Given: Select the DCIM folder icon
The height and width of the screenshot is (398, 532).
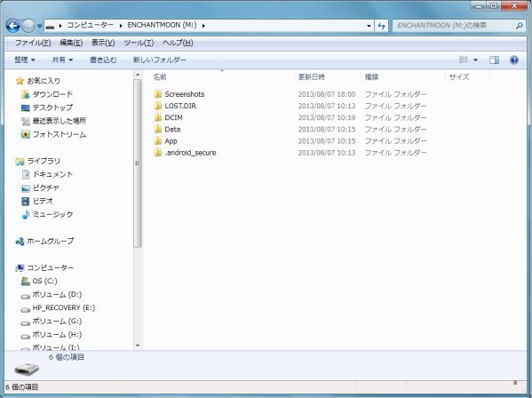Looking at the screenshot, I should click(x=158, y=117).
